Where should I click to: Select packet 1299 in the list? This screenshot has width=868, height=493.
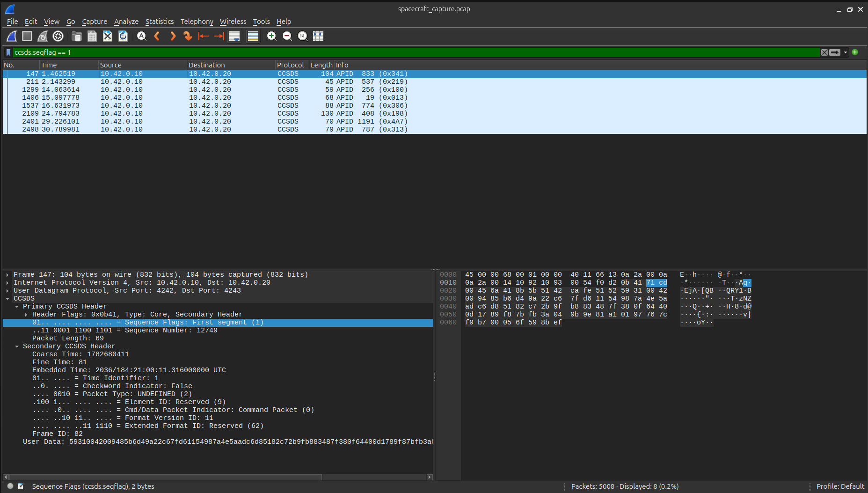click(x=434, y=90)
